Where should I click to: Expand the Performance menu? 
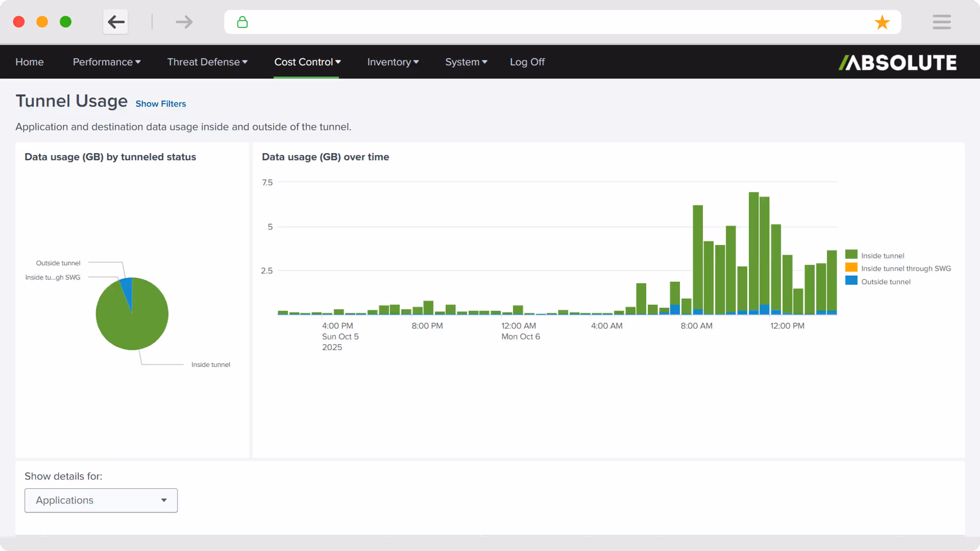coord(106,62)
